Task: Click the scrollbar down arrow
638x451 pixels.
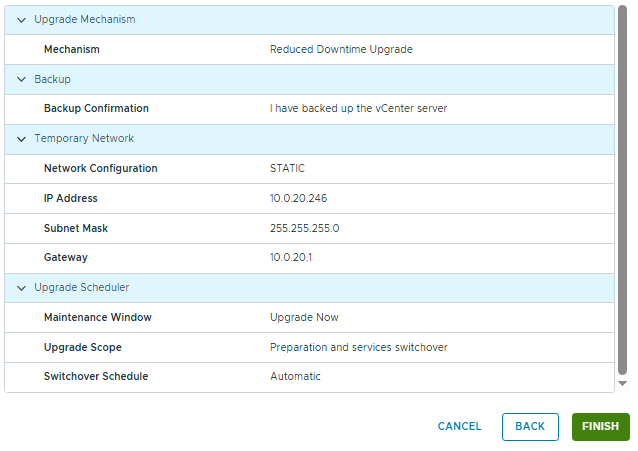Action: (x=622, y=383)
